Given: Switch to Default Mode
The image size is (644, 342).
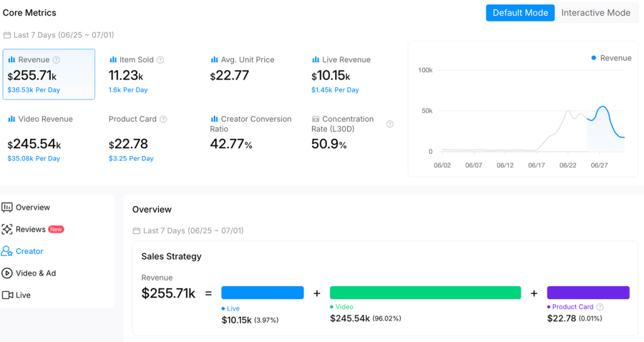Looking at the screenshot, I should pos(520,13).
